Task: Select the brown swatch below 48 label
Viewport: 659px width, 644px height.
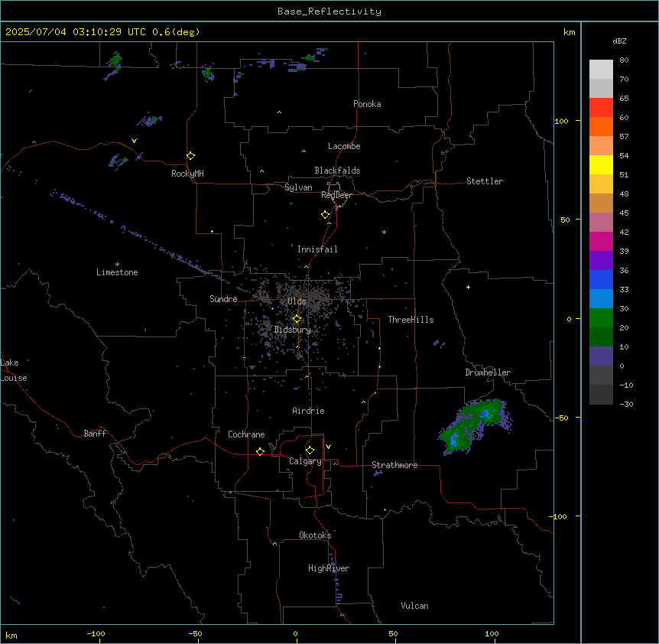Action: pyautogui.click(x=601, y=203)
